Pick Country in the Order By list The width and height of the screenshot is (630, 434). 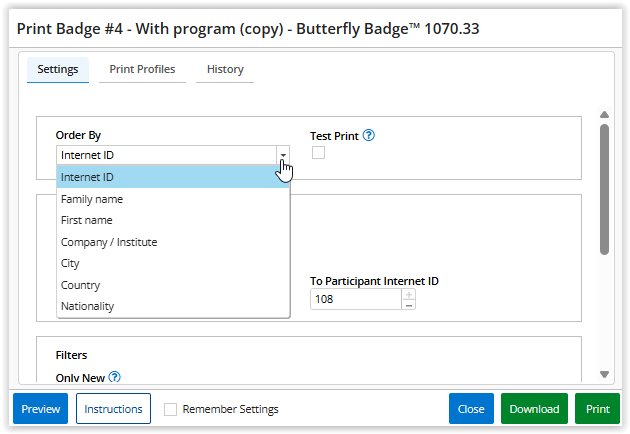[80, 285]
